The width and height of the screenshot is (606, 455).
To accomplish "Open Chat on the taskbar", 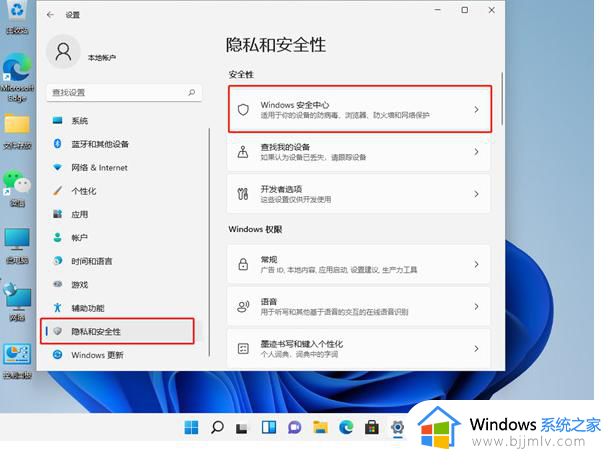I will click(x=294, y=427).
